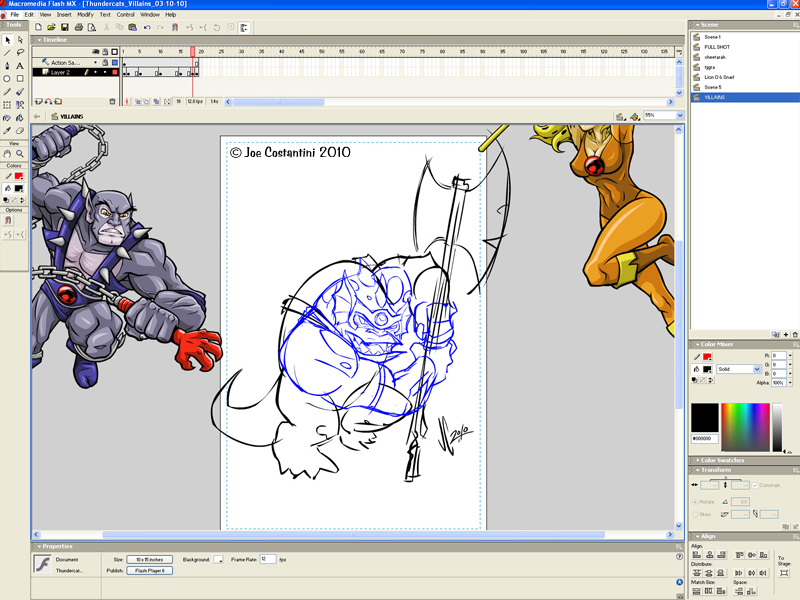Click the Flash Player 6 publish button
The width and height of the screenshot is (800, 600).
click(x=149, y=571)
